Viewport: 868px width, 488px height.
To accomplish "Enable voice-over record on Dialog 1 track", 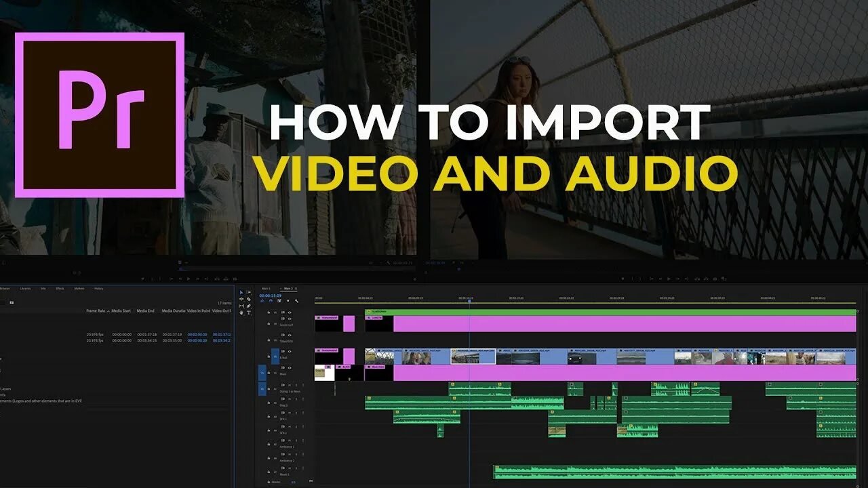I will 302,384.
